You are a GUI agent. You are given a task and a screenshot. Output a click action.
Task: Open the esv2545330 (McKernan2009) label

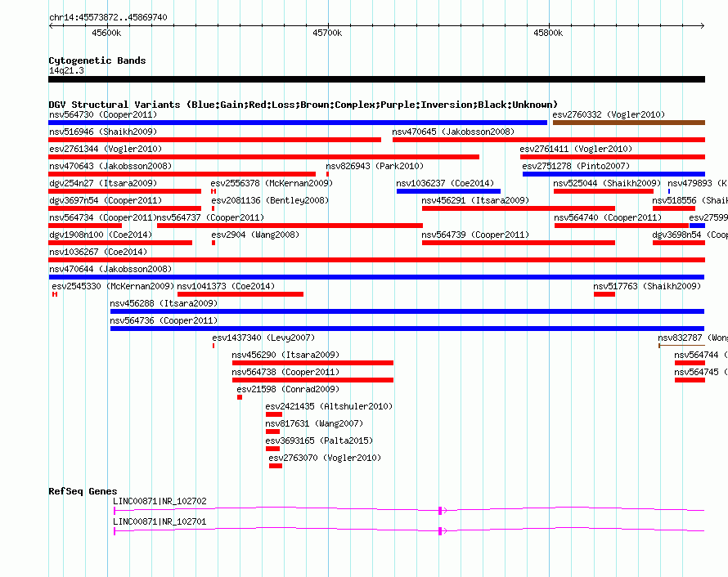113,286
